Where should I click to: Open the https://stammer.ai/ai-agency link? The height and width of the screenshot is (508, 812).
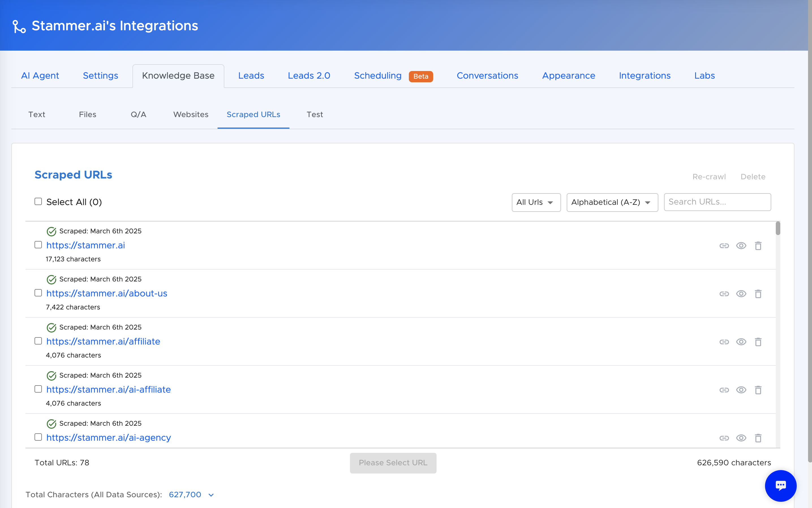[109, 438]
